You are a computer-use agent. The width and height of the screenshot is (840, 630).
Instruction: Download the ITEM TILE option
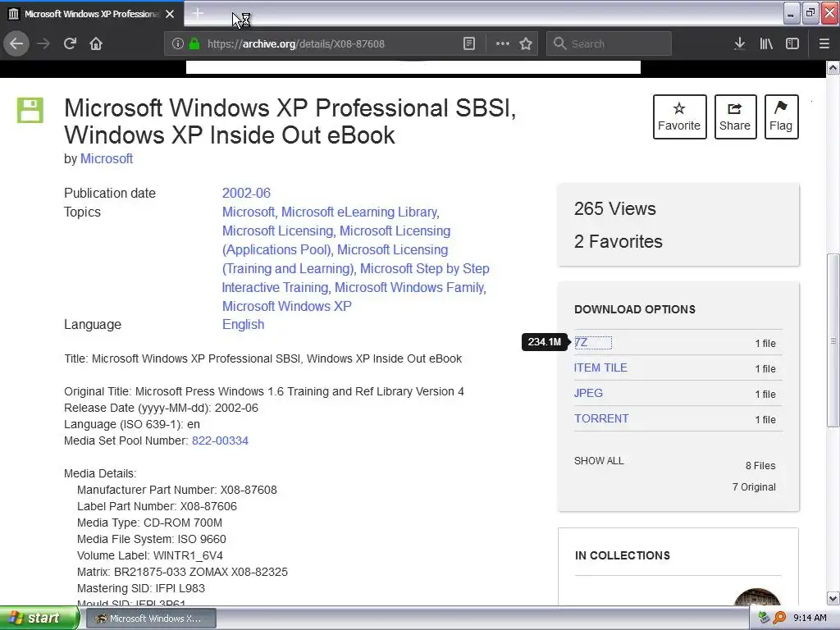[600, 368]
